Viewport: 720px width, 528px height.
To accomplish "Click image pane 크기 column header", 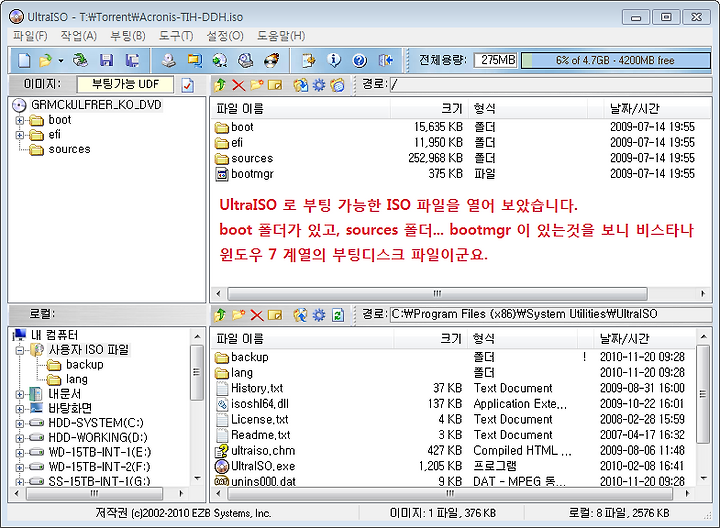I will point(429,109).
